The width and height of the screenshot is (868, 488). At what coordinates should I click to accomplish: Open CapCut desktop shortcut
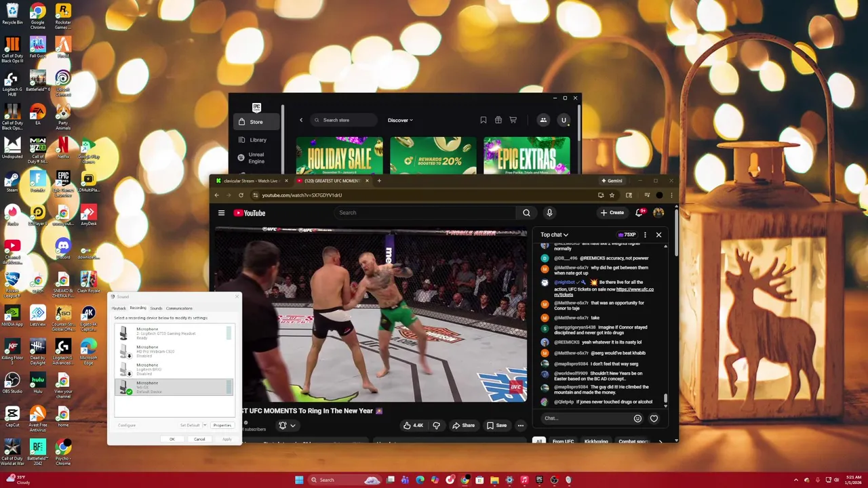pos(12,415)
